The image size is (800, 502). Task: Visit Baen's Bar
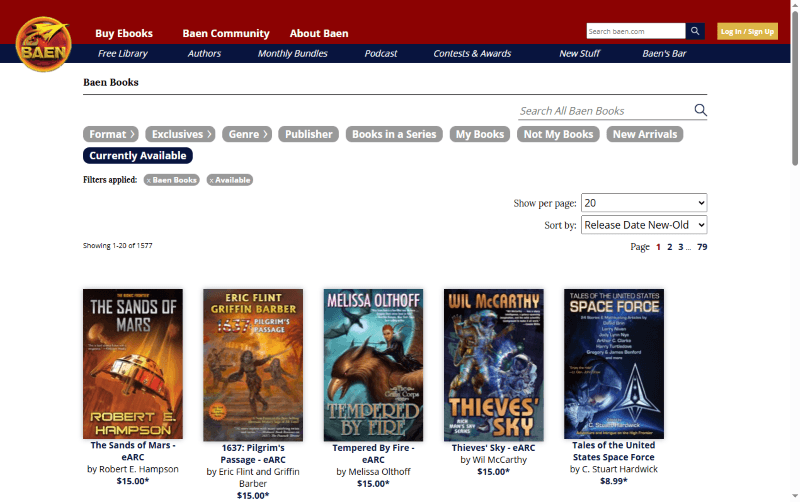pos(664,53)
